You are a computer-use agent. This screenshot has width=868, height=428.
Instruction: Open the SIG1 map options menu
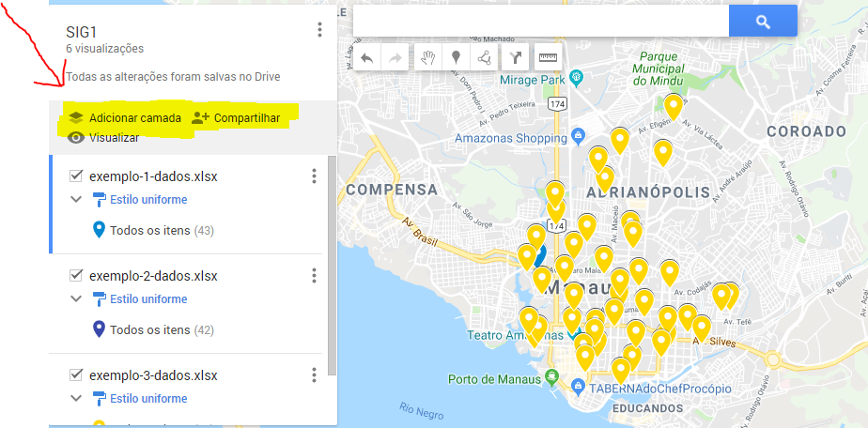click(319, 30)
